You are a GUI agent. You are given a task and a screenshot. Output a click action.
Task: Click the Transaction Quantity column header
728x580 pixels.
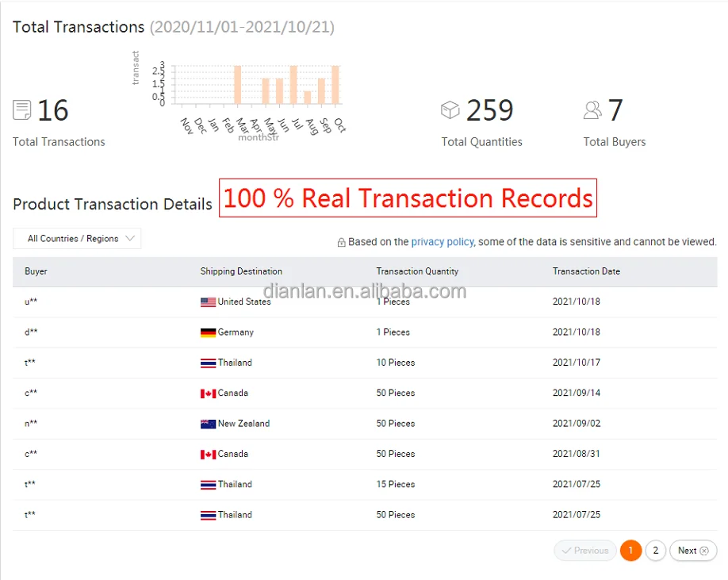(417, 271)
